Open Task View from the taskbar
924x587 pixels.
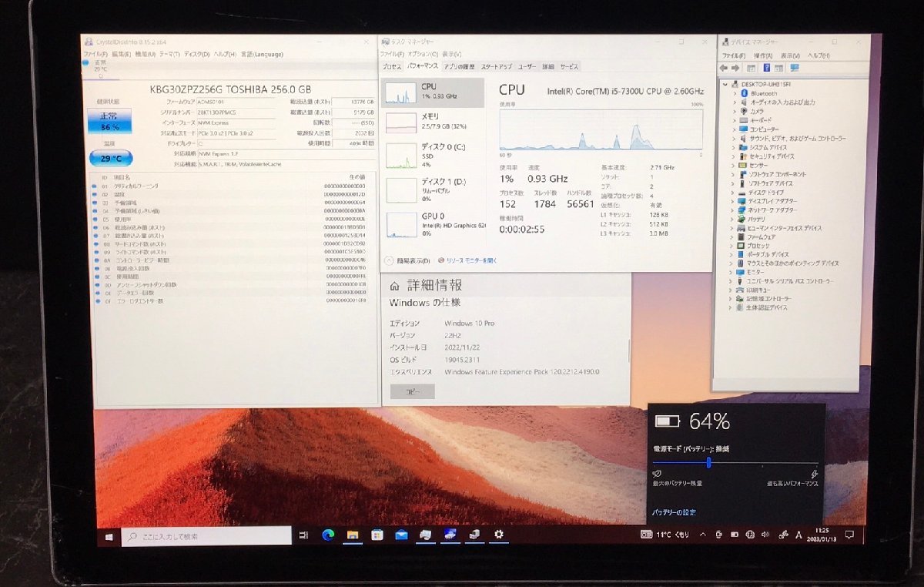coord(303,535)
